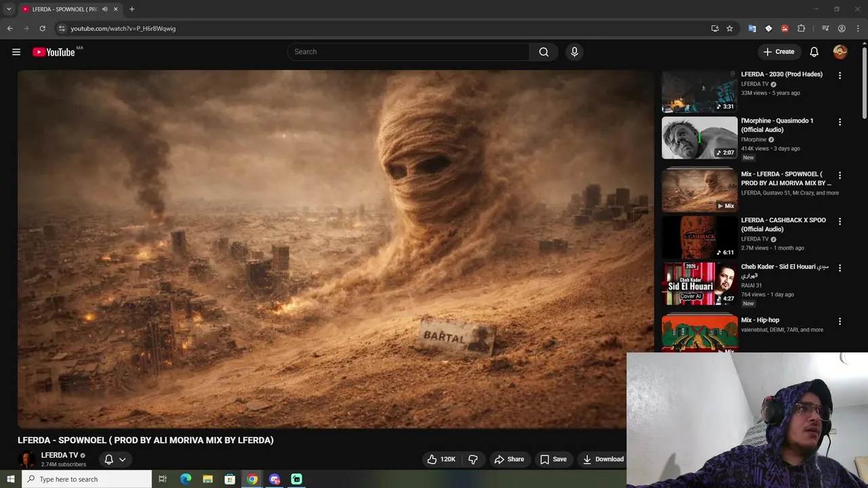The image size is (868, 488).
Task: Open Google Translate extension icon
Action: coord(752,28)
